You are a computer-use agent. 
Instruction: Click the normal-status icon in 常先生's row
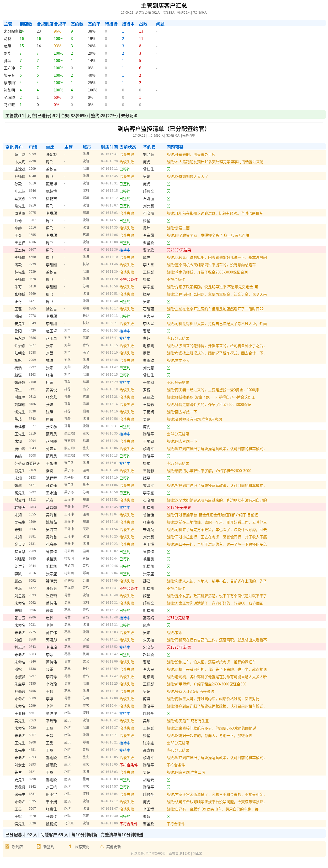point(168,206)
